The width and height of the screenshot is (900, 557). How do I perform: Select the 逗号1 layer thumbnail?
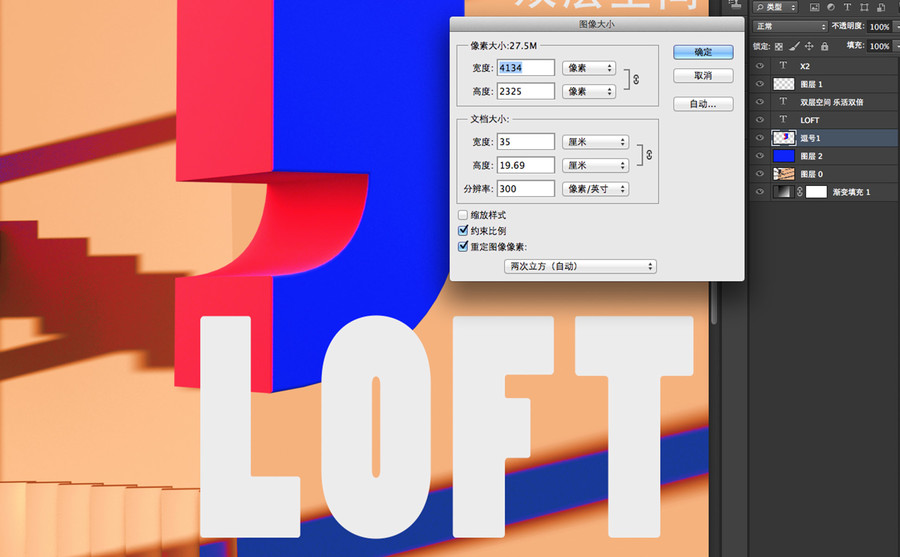coord(784,138)
